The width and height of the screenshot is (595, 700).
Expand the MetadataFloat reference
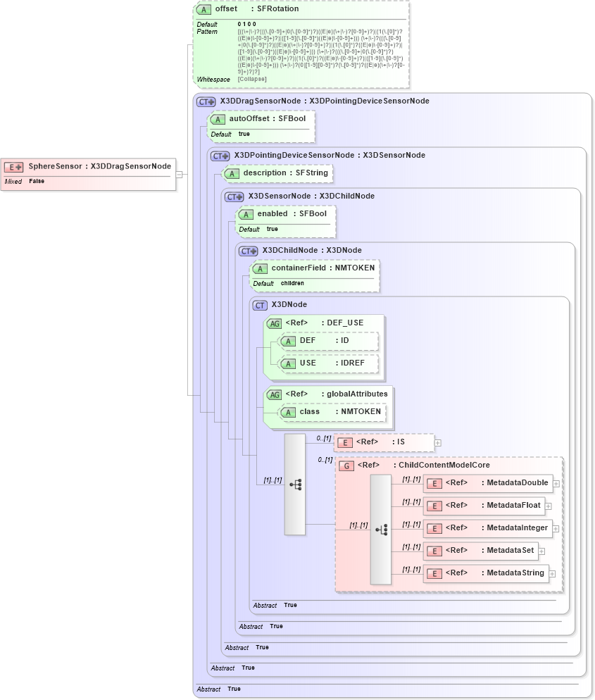(549, 506)
